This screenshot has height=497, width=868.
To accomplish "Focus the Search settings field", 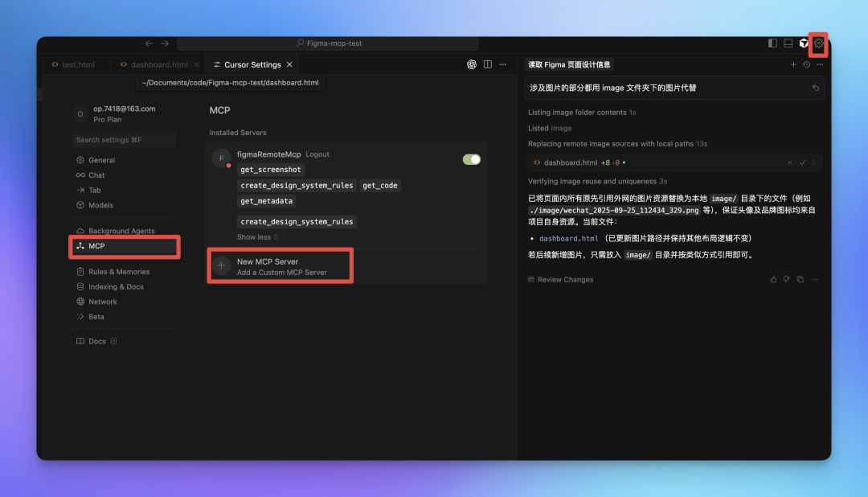I will 124,140.
